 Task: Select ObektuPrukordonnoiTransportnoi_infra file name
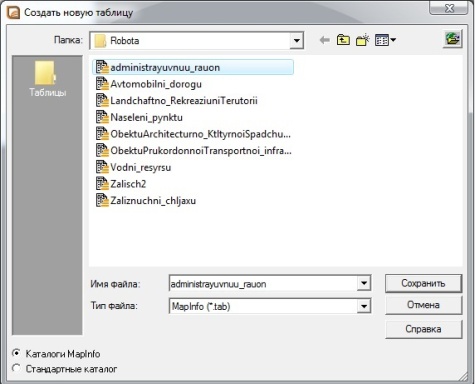pyautogui.click(x=201, y=151)
